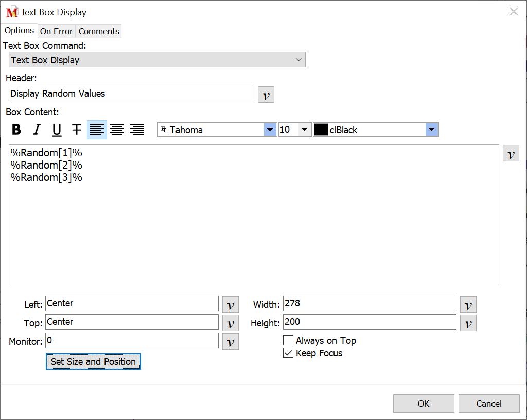Viewport: 527px width, 420px height.
Task: Toggle bold formatting in Box Content
Action: (x=16, y=130)
